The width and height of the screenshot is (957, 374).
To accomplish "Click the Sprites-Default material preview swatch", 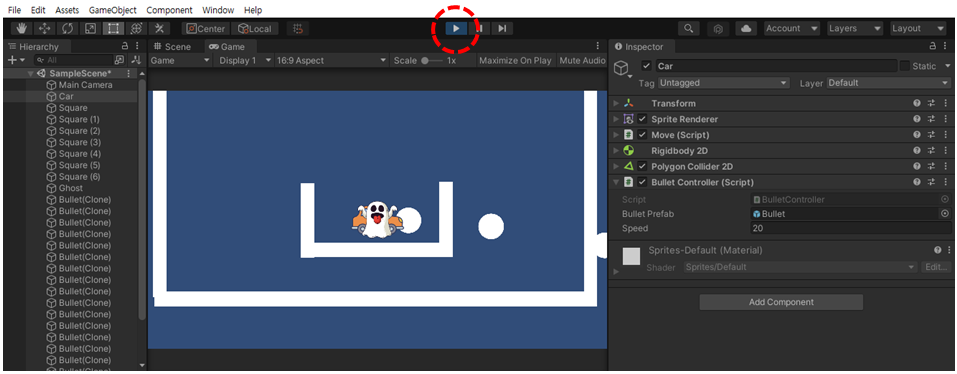I will pos(631,256).
